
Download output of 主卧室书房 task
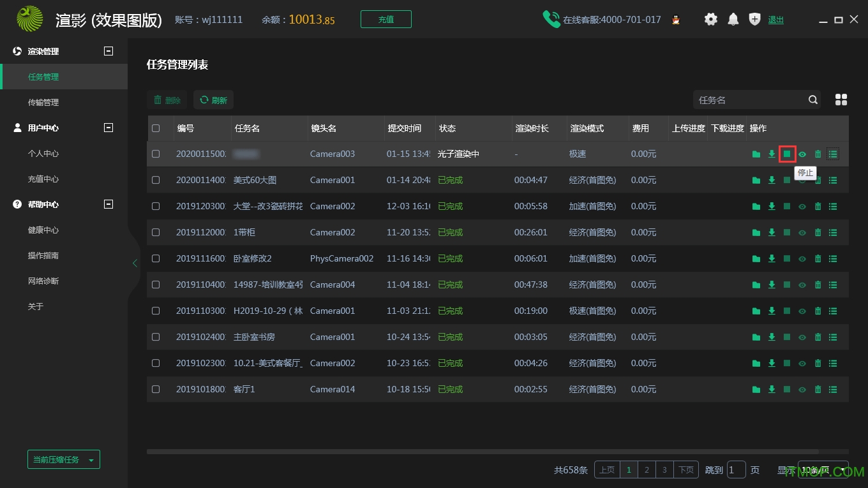pyautogui.click(x=772, y=337)
